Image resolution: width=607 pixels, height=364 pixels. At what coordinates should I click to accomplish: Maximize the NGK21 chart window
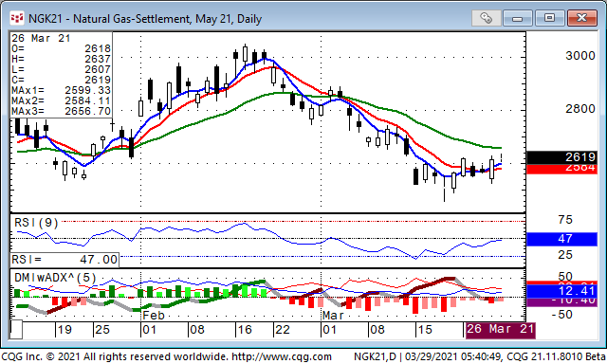[549, 18]
